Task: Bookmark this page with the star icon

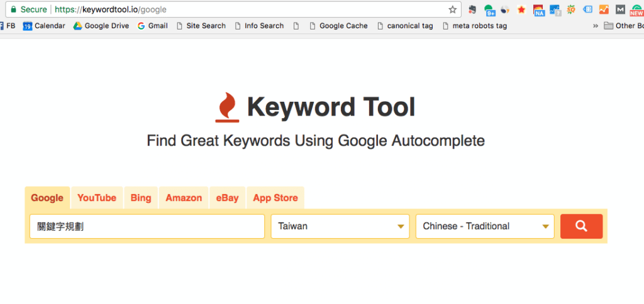Action: tap(452, 9)
